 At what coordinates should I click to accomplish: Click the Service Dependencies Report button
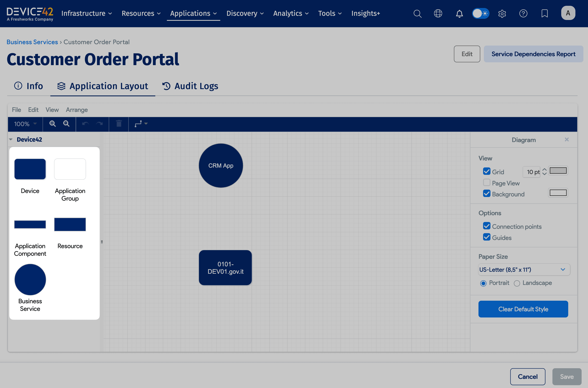(533, 54)
